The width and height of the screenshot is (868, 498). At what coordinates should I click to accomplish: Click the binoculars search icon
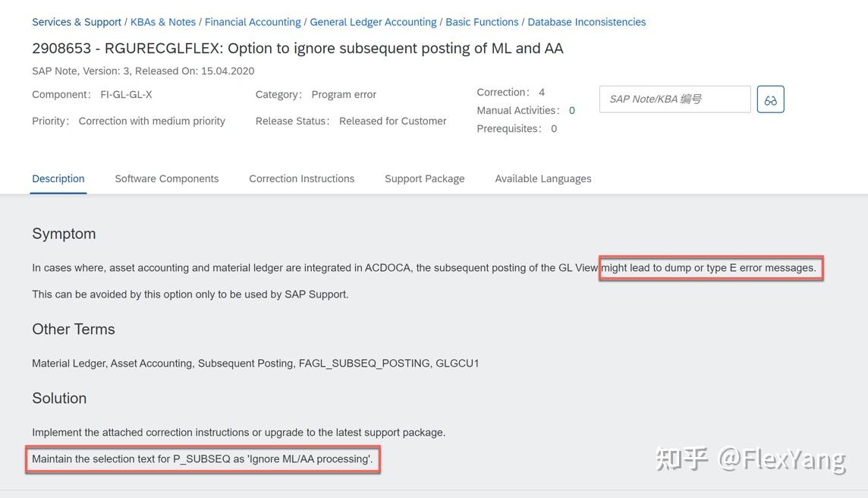coord(770,99)
